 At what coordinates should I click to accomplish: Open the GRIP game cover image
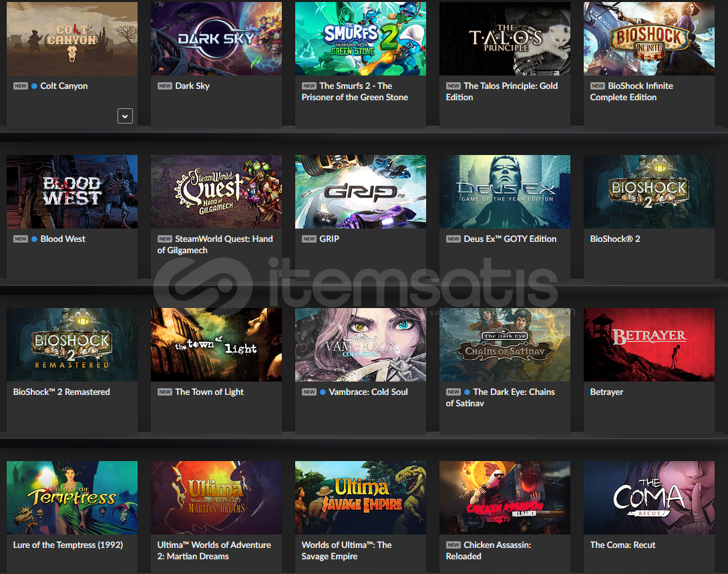coord(360,192)
